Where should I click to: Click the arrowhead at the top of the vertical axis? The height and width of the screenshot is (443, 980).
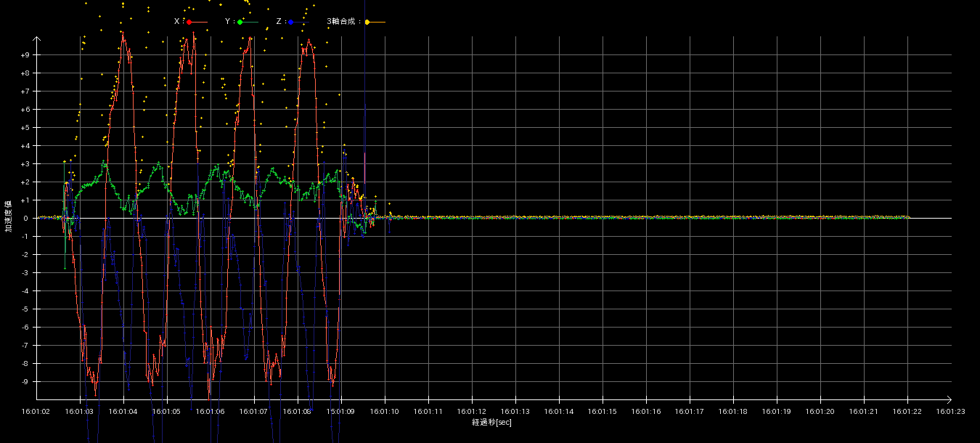pos(36,39)
